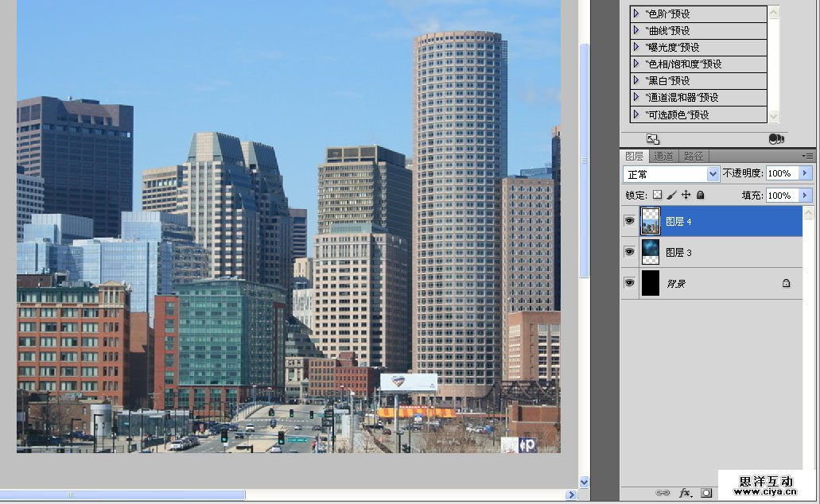820x504 pixels.
Task: Click the link layers chain icon
Action: coord(662,493)
